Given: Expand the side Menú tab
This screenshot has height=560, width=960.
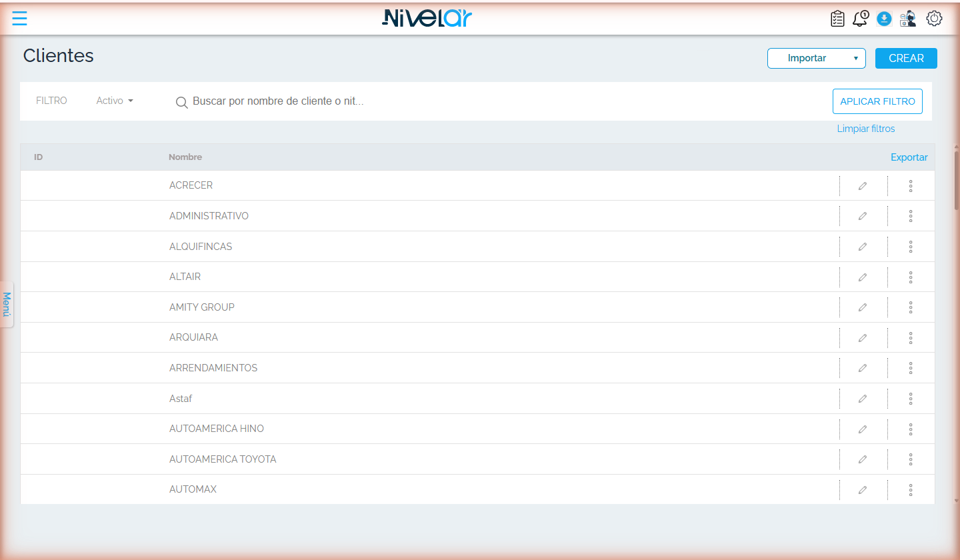Looking at the screenshot, I should click(7, 304).
